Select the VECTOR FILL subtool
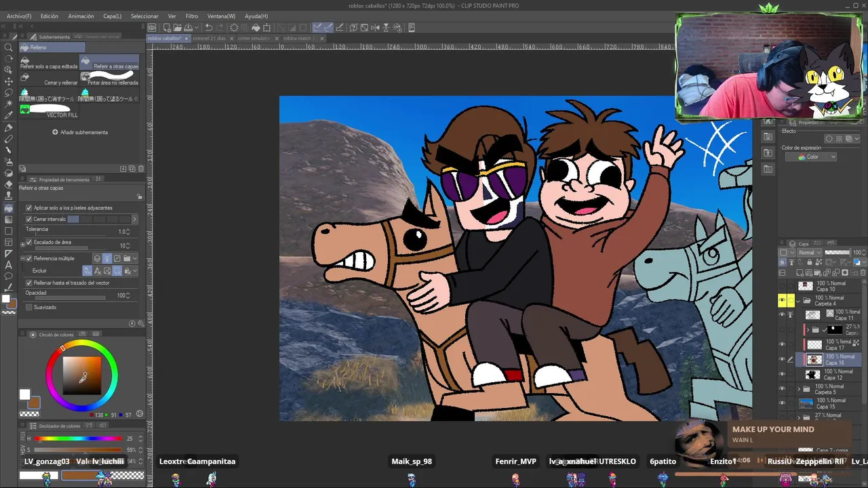This screenshot has height=488, width=868. 49,111
